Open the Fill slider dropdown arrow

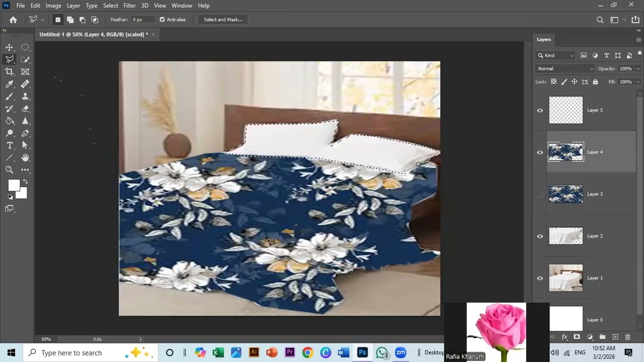tap(638, 81)
